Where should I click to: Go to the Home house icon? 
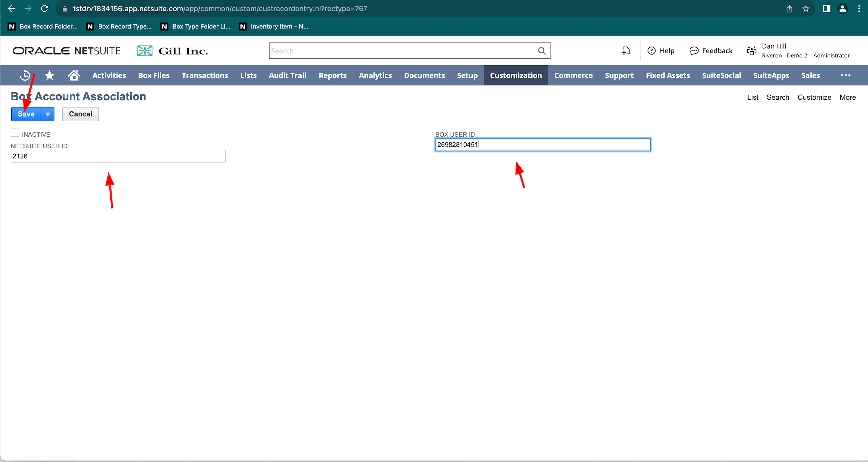click(x=74, y=75)
